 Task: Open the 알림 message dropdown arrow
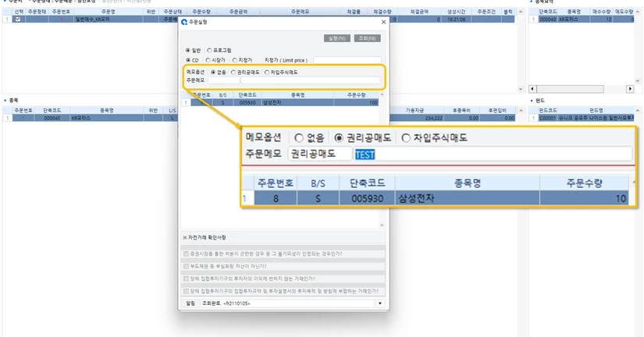coord(380,303)
